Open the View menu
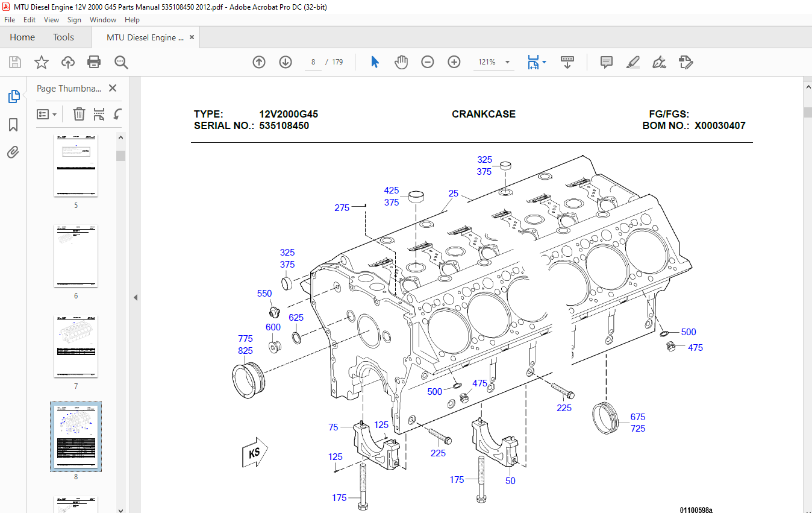Image resolution: width=812 pixels, height=513 pixels. (52, 20)
